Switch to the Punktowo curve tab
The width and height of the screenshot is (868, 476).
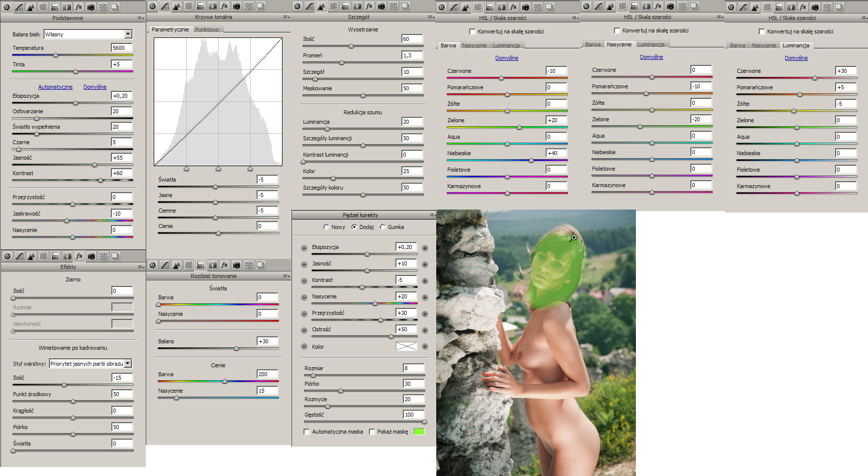[207, 29]
